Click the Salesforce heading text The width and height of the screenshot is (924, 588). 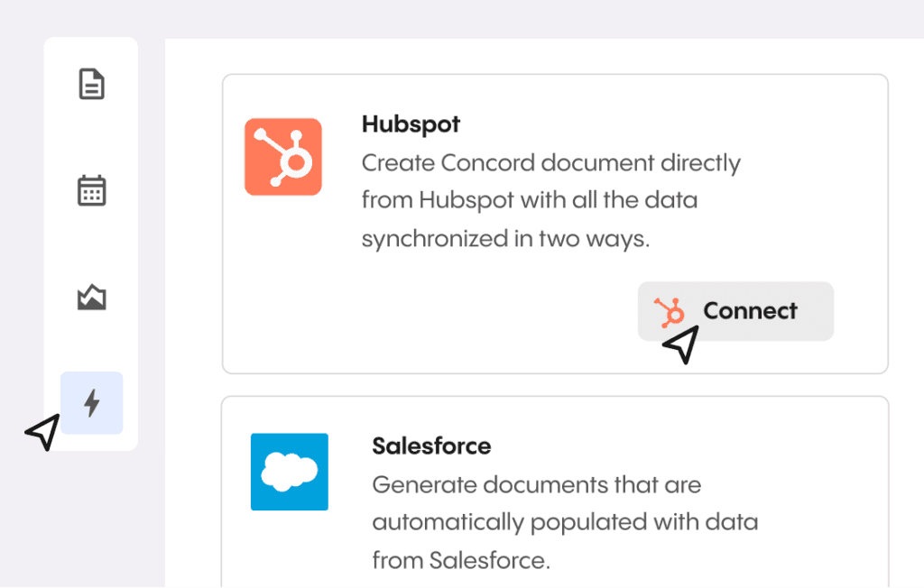(x=431, y=446)
